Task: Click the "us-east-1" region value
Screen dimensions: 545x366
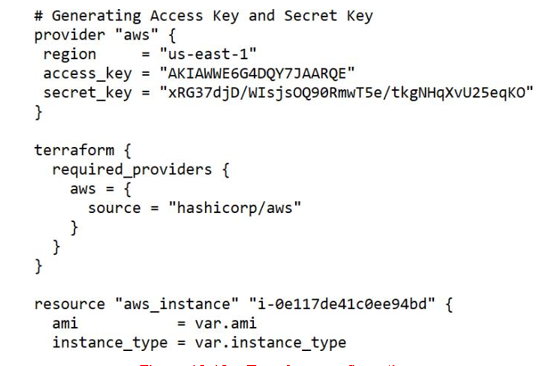Action: pos(208,54)
